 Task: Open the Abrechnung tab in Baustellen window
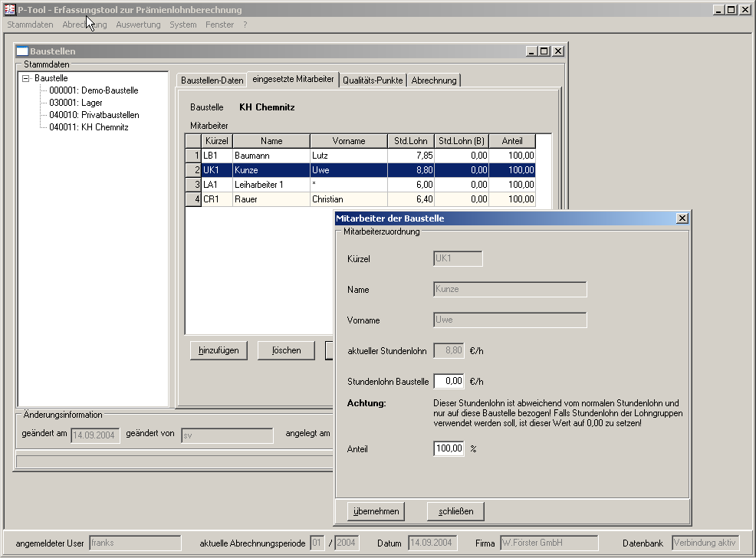(434, 80)
